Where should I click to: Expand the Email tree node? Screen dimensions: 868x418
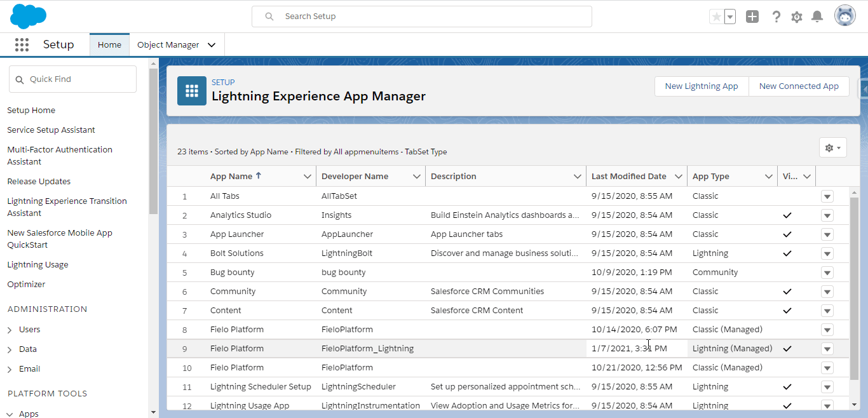[x=10, y=370]
